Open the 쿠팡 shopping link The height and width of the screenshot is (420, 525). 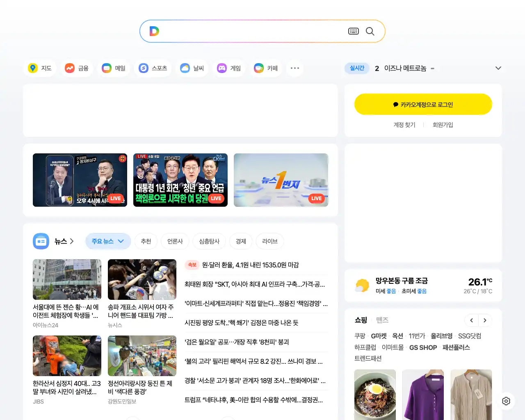coord(360,336)
